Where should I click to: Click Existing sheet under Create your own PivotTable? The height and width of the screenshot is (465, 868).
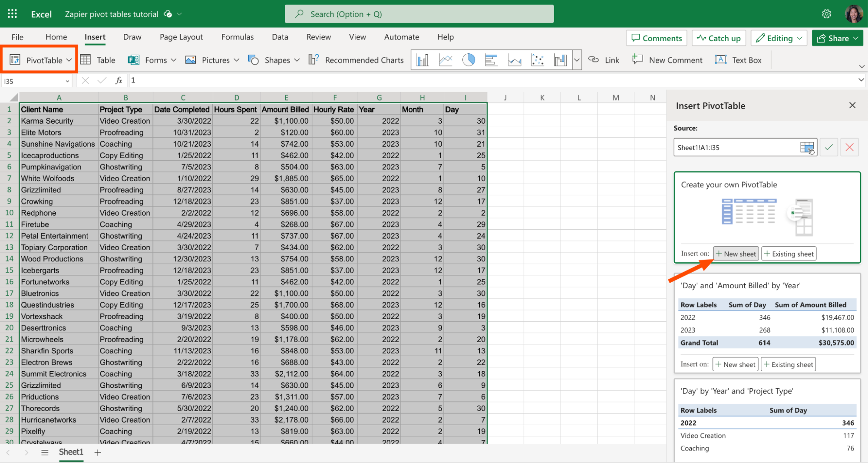(x=789, y=254)
